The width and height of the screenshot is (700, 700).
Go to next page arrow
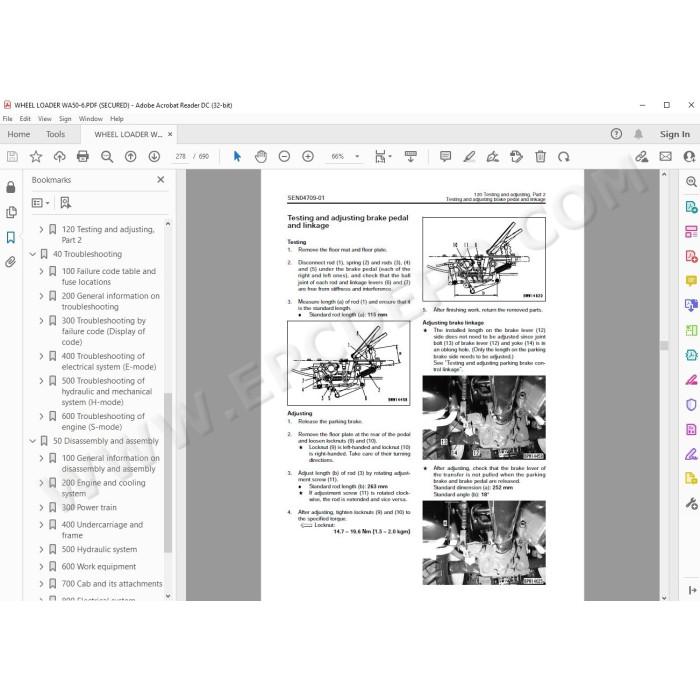pyautogui.click(x=154, y=157)
